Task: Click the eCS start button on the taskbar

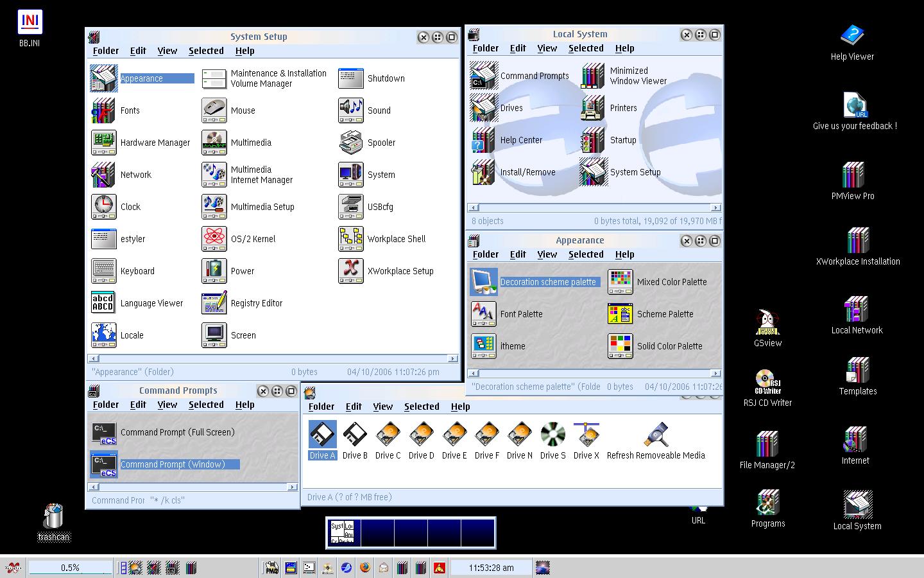Action: click(13, 568)
